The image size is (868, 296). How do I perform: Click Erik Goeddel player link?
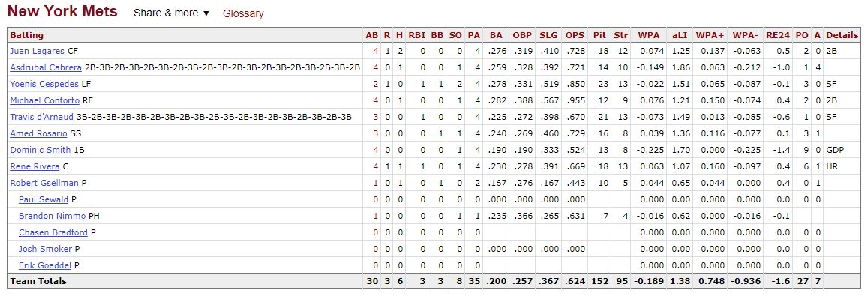(45, 265)
